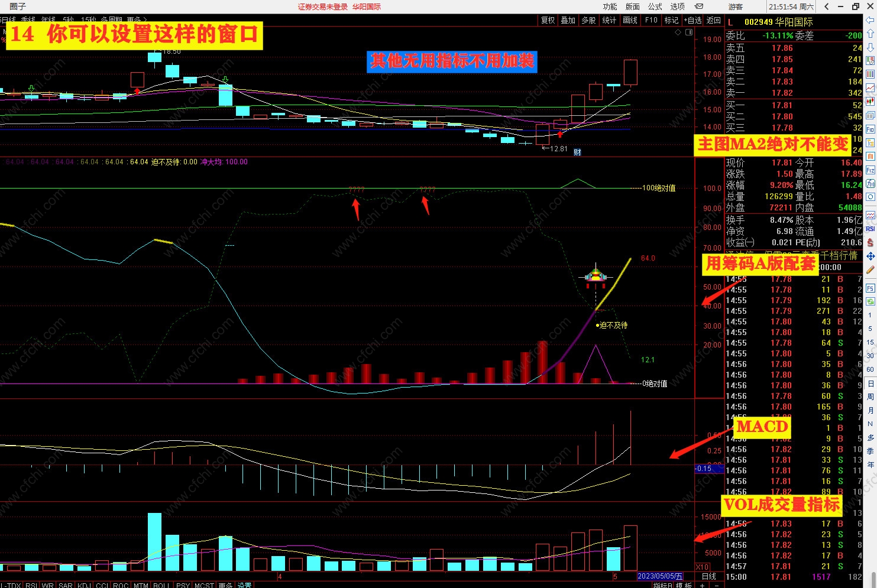Add stock with +自选 button

pos(692,20)
